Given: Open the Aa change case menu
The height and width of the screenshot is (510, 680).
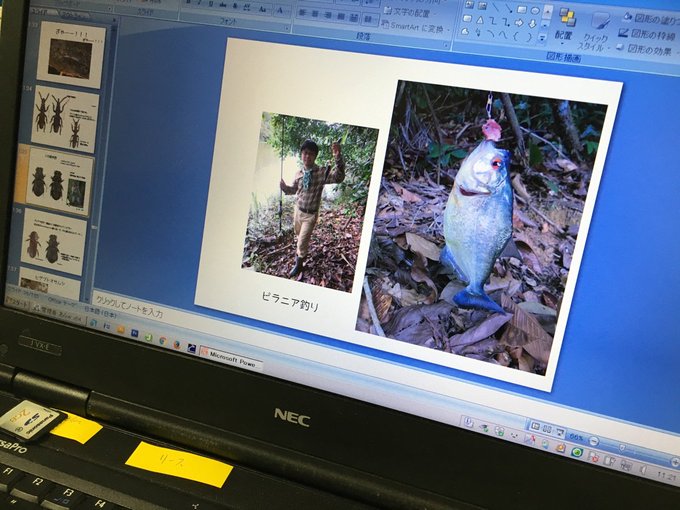Looking at the screenshot, I should [x=263, y=9].
